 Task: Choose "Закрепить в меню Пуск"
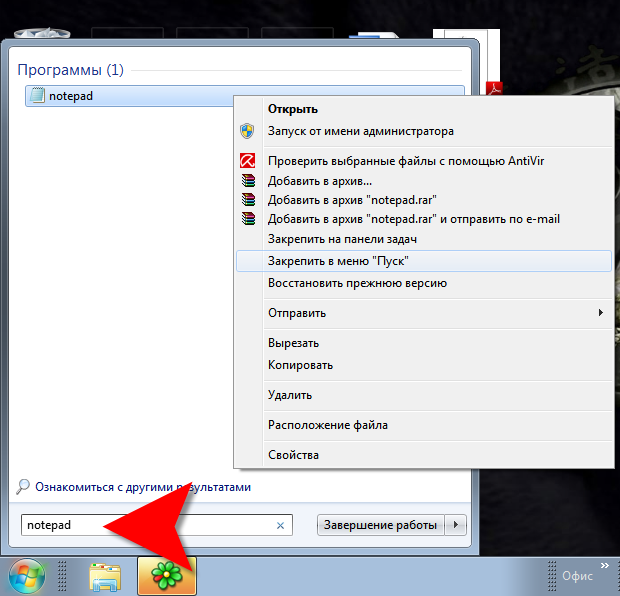point(339,260)
